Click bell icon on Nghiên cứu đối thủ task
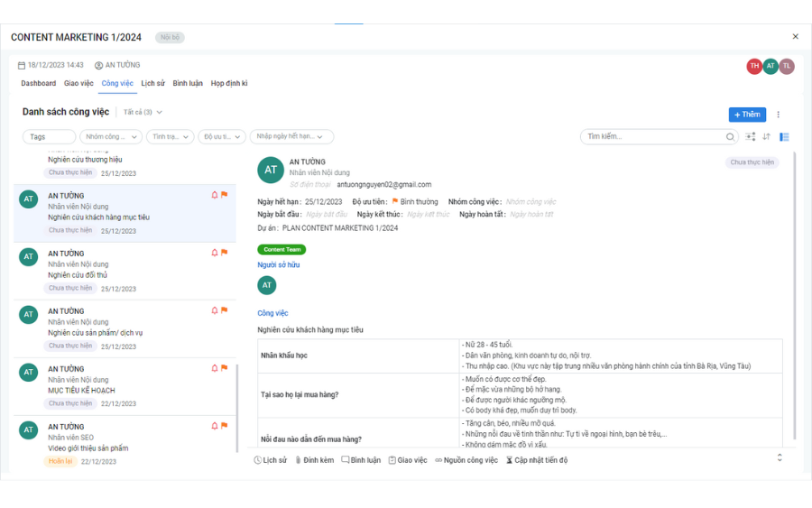The image size is (812, 508). [x=215, y=253]
